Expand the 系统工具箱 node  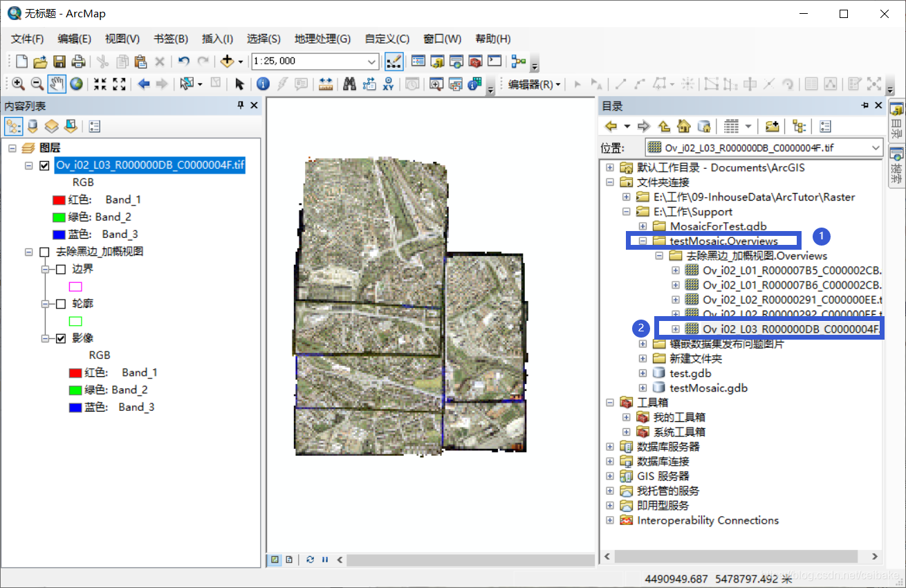click(x=626, y=432)
